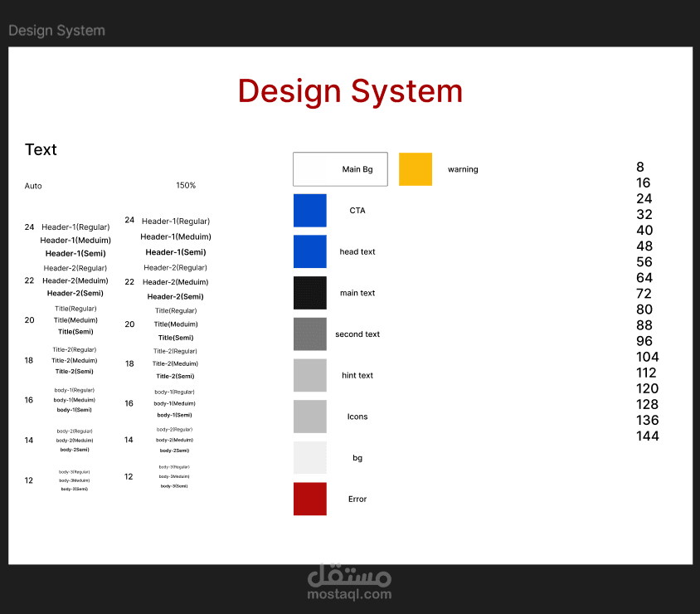Screen dimensions: 700x614
Task: Select the black main text swatch
Action: pyautogui.click(x=310, y=293)
